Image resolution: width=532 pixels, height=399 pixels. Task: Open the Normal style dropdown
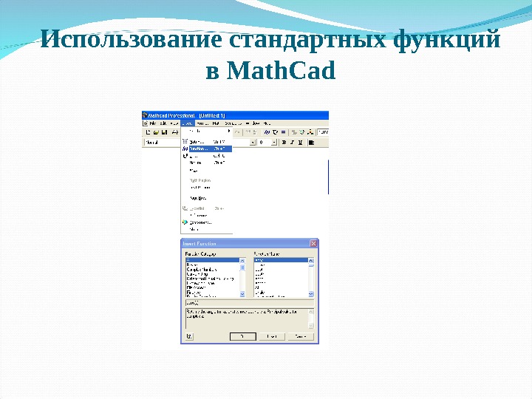[162, 143]
